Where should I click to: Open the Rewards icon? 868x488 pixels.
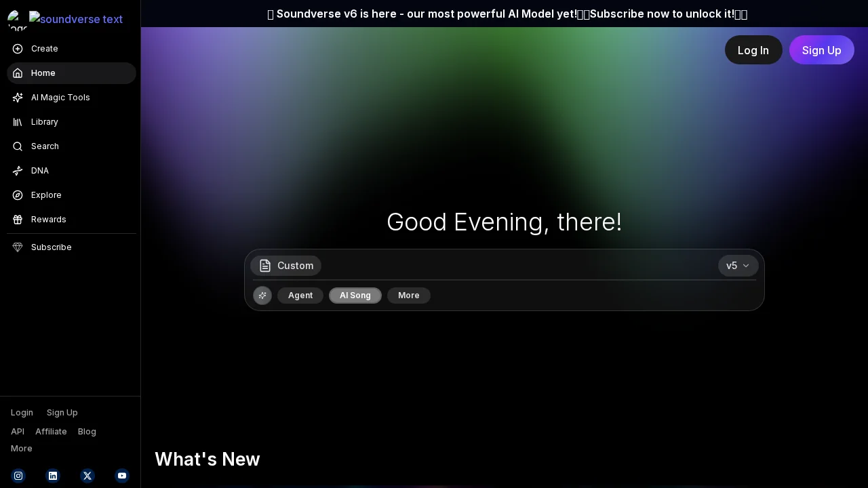pos(18,220)
